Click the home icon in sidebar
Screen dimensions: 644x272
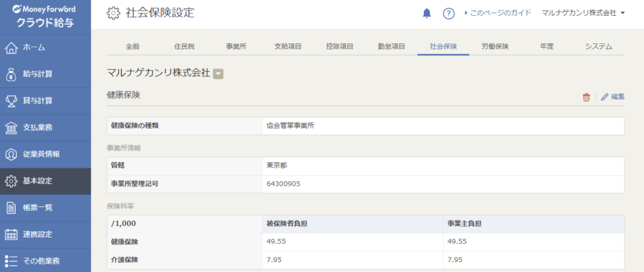point(11,47)
